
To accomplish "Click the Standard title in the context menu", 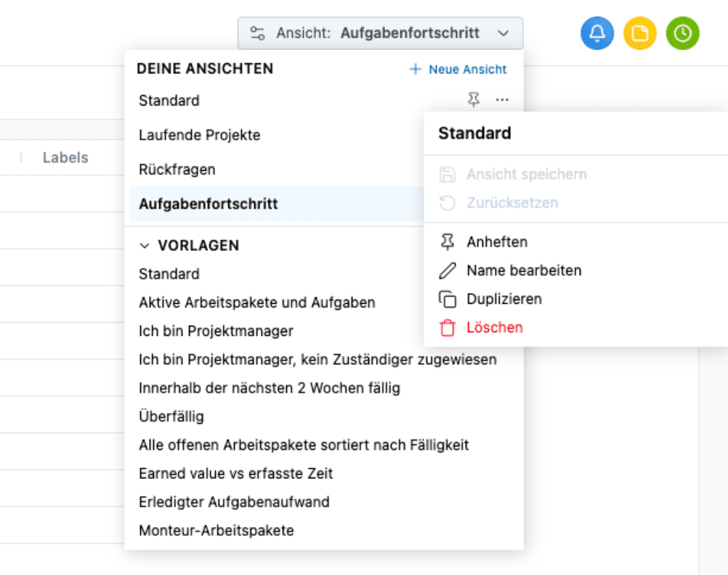I will (474, 133).
